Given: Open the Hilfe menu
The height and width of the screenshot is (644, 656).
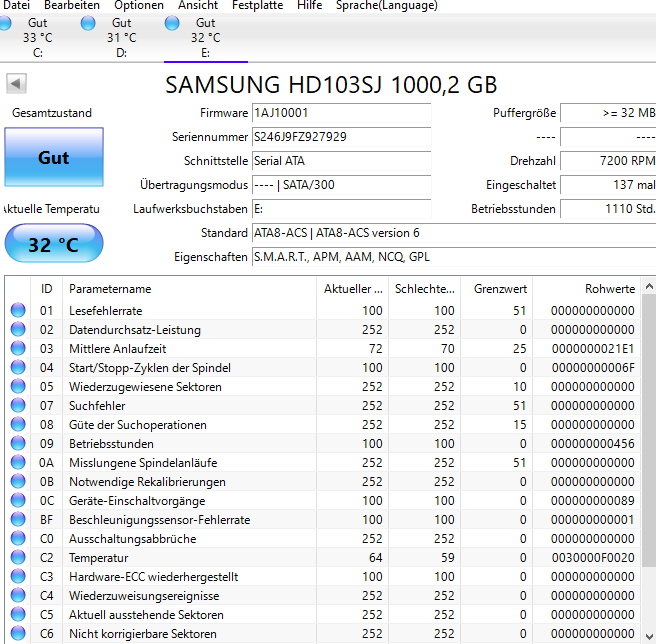Looking at the screenshot, I should pyautogui.click(x=310, y=5).
